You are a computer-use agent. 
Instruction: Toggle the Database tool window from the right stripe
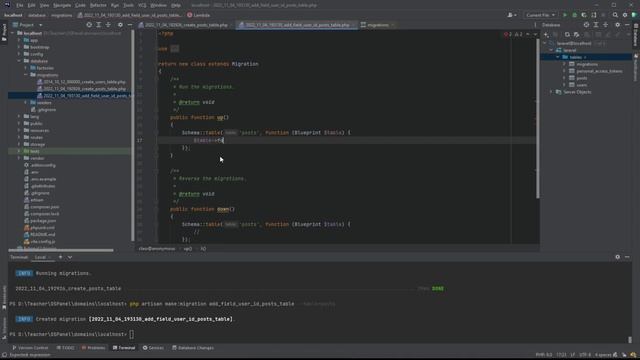[x=636, y=35]
